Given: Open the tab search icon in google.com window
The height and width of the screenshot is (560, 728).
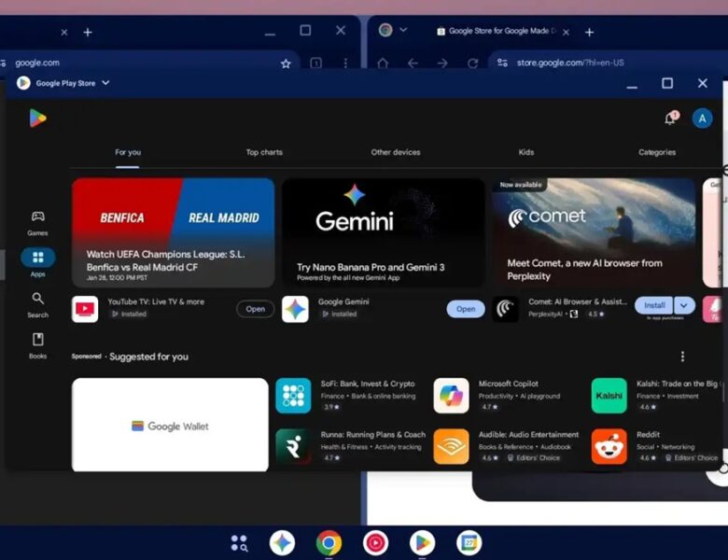Looking at the screenshot, I should 315,63.
